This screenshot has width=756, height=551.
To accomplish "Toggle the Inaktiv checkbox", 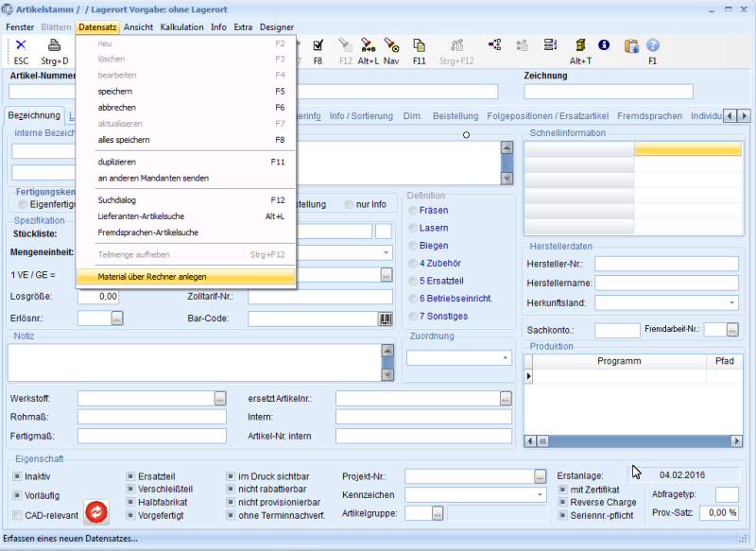I will click(x=18, y=476).
